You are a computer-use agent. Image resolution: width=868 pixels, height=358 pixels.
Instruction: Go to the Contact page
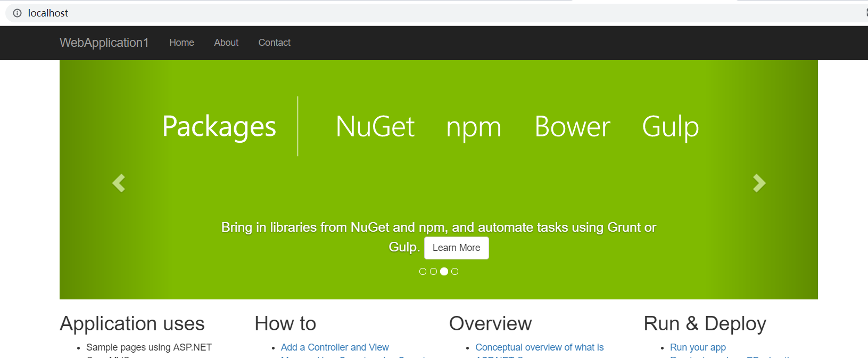(x=274, y=43)
